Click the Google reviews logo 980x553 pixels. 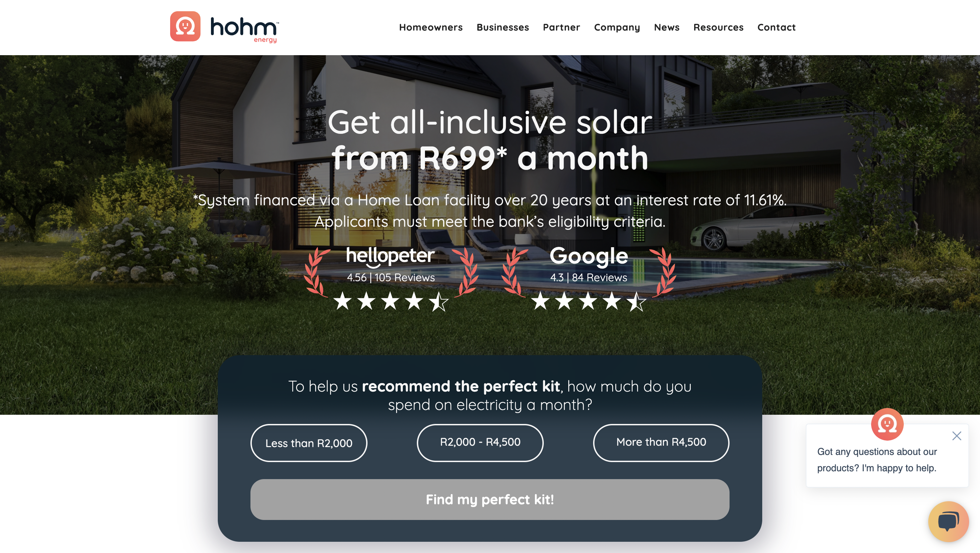(x=589, y=256)
